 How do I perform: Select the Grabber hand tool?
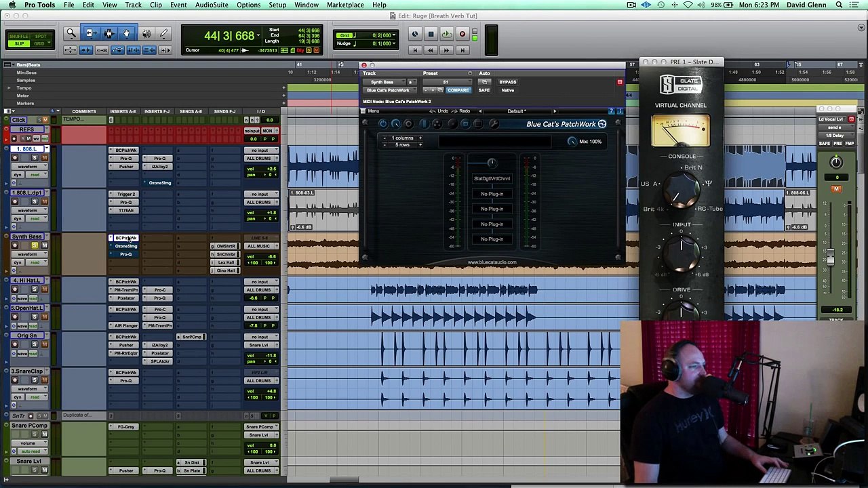[x=126, y=33]
